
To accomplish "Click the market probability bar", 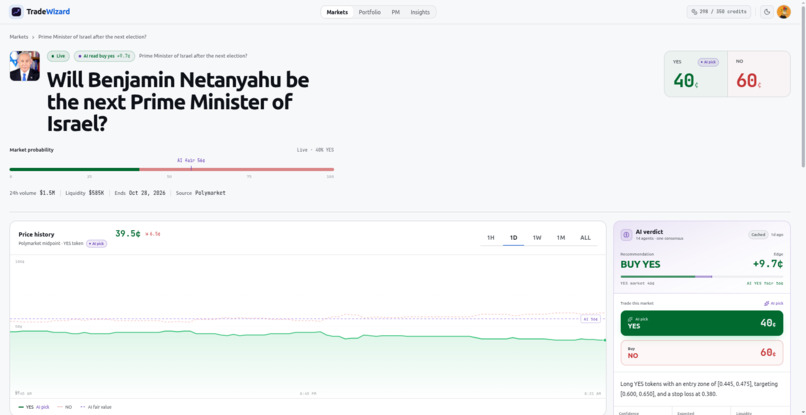I will click(172, 169).
